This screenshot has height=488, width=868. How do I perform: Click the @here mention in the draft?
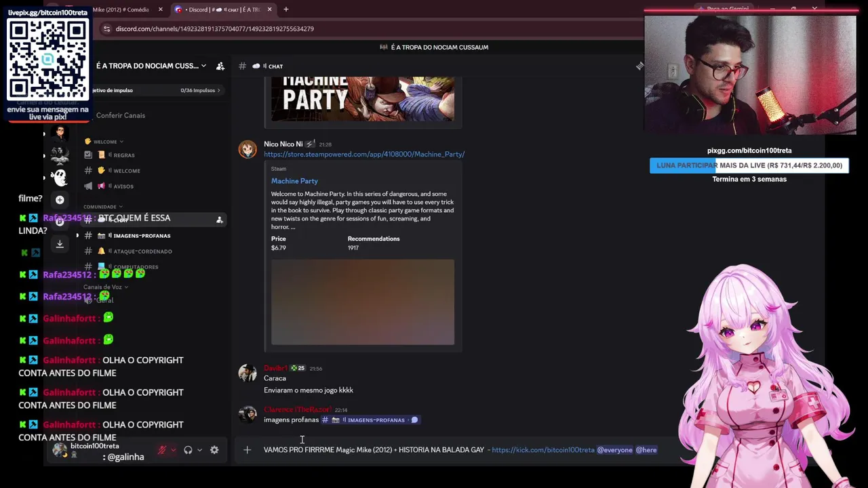click(646, 450)
